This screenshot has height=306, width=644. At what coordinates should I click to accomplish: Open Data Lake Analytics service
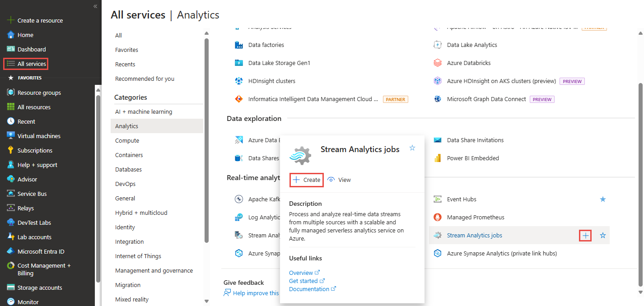472,45
